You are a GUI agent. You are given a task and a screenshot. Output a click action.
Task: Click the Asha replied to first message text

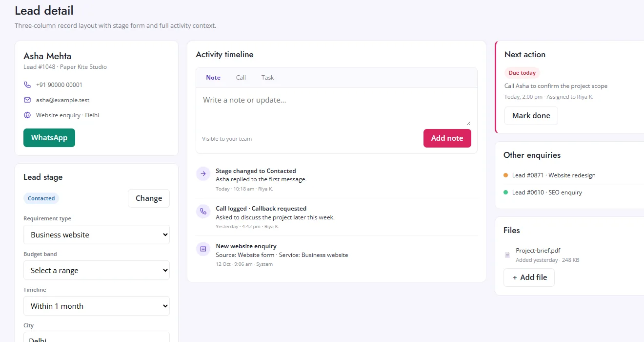click(261, 179)
